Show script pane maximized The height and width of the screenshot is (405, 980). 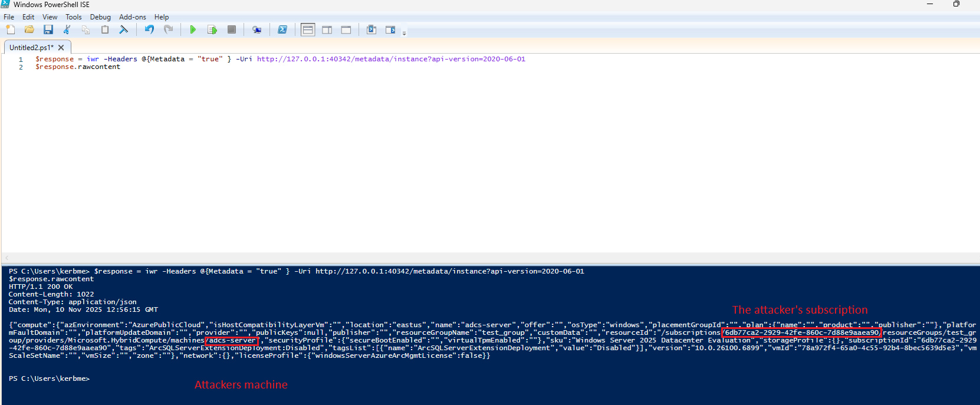coord(346,29)
